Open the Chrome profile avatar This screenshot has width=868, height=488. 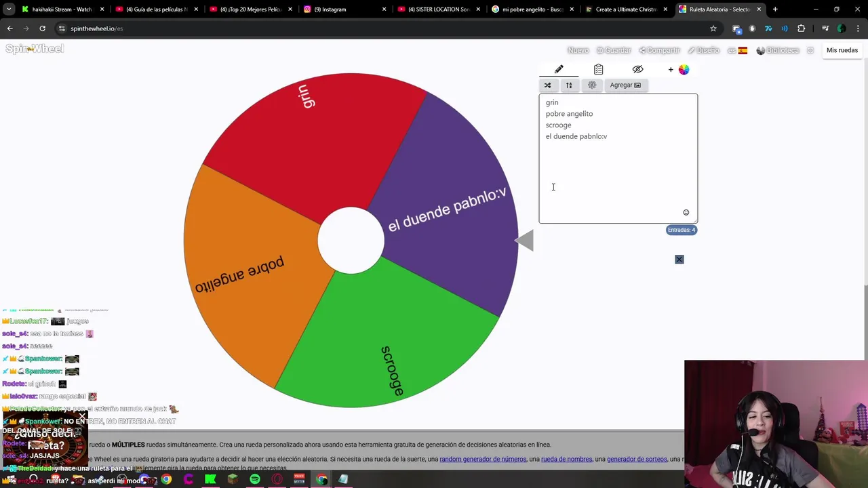842,28
